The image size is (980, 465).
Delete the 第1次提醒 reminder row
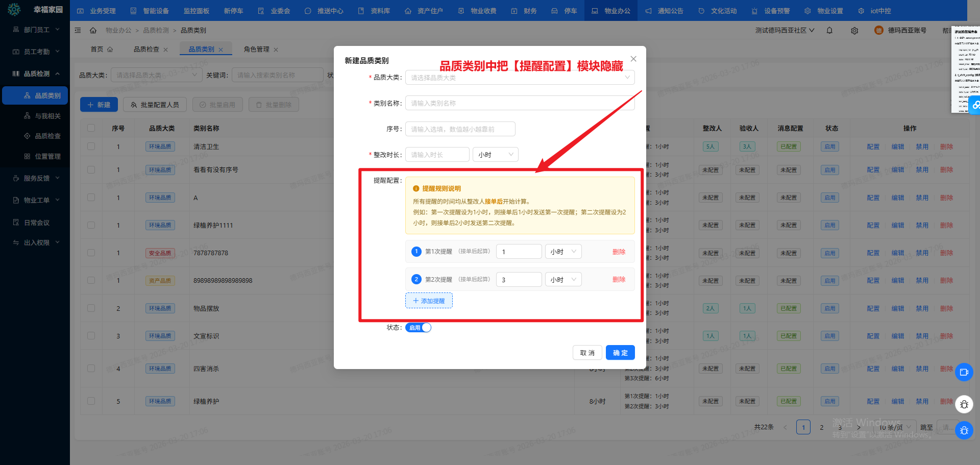coord(619,252)
